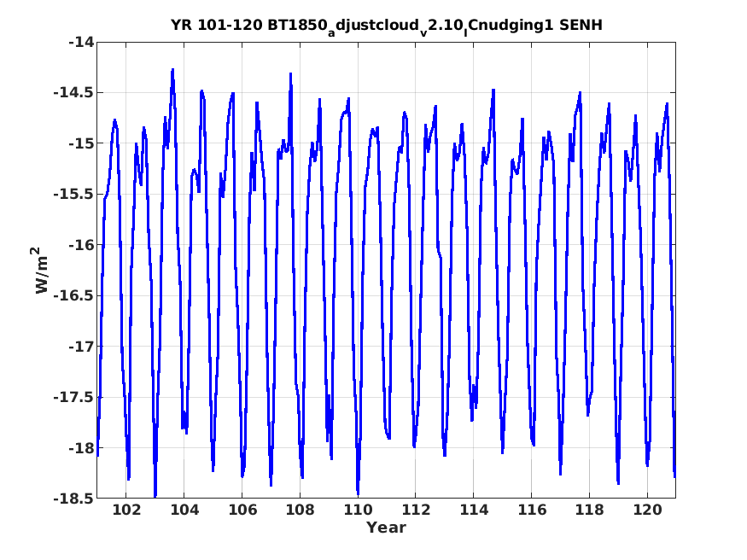Image resolution: width=747 pixels, height=560 pixels.
Task: Click y-axis tick label -15
Action: (81, 143)
